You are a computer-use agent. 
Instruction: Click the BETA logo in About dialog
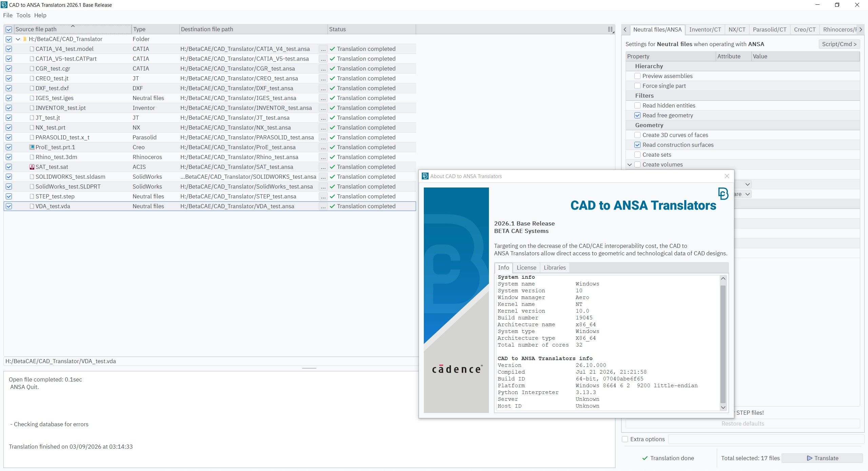click(x=723, y=194)
